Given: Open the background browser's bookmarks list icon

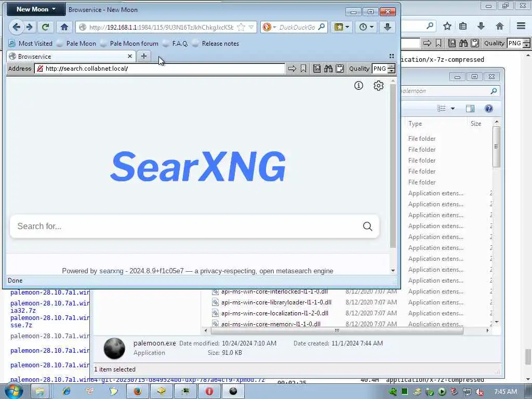Looking at the screenshot, I should click(463, 26).
